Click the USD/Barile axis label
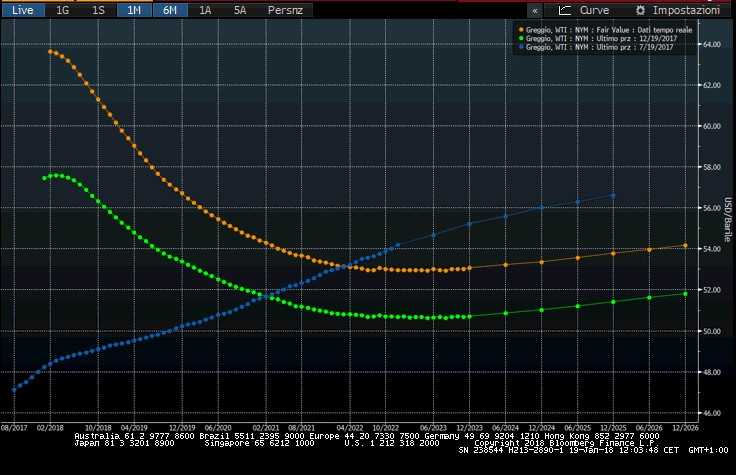This screenshot has width=736, height=475. (727, 222)
